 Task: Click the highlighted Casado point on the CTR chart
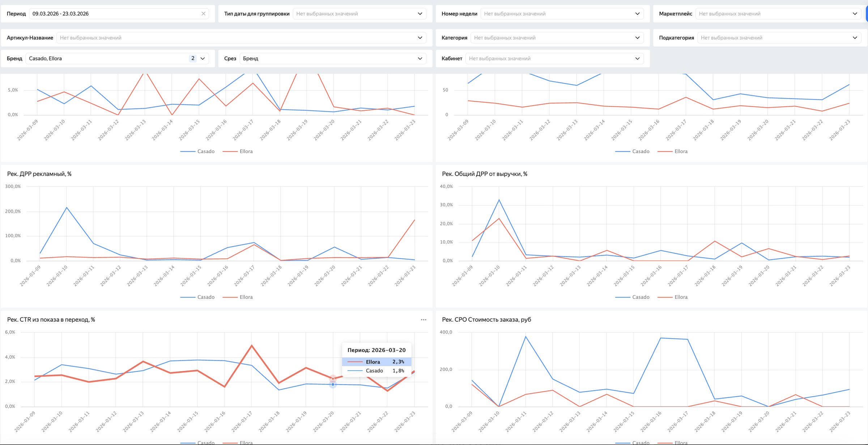coord(333,385)
